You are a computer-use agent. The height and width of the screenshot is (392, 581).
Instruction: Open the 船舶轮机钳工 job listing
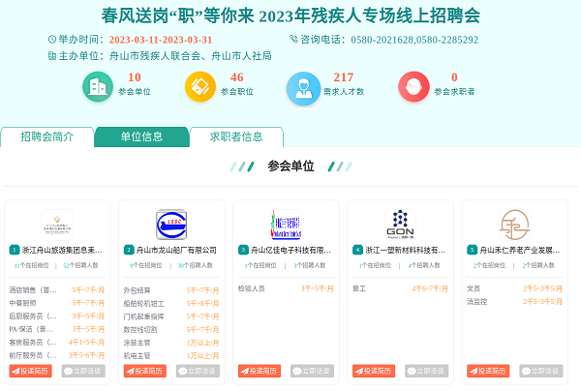point(143,304)
